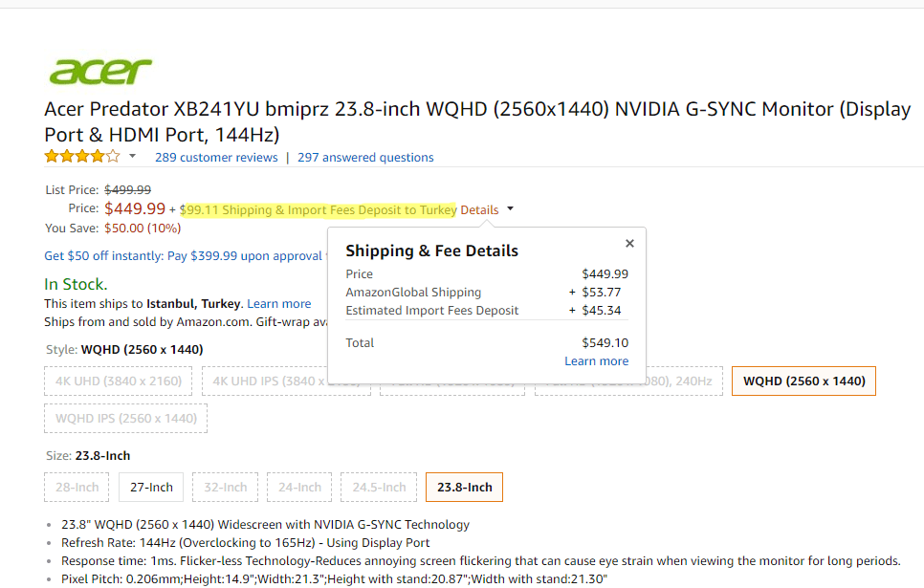Screen dimensions: 924x588
Task: Collapse the Details dropdown arrow near price
Action: 511,208
